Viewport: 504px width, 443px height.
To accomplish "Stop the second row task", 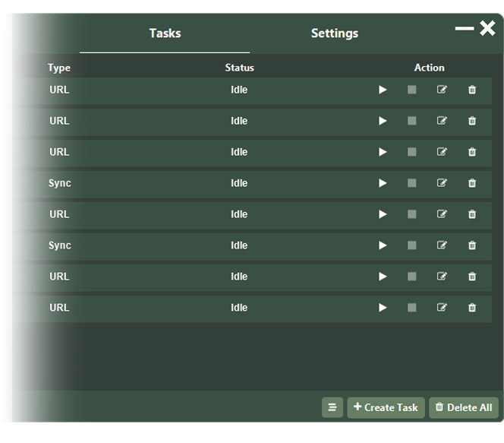I will click(412, 121).
